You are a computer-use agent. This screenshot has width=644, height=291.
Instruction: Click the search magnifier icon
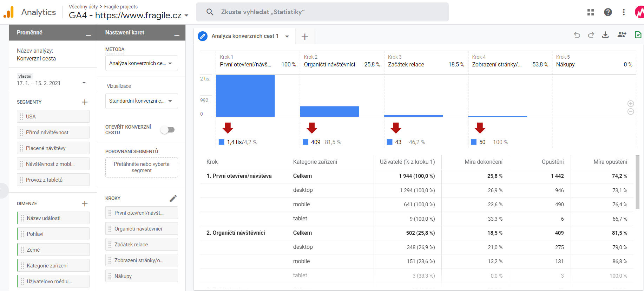(210, 12)
